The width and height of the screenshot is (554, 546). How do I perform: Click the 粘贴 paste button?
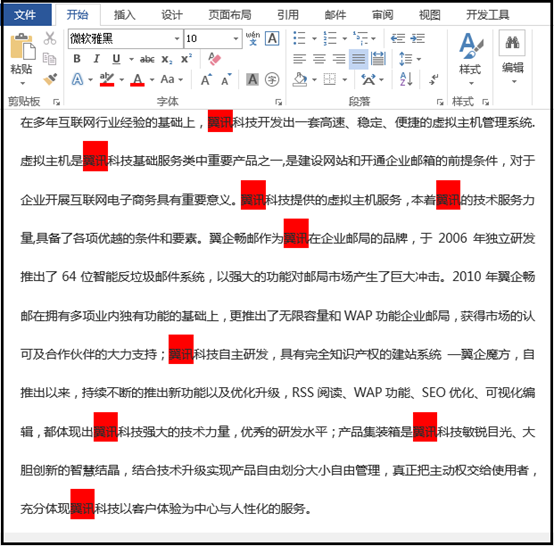coord(22,59)
